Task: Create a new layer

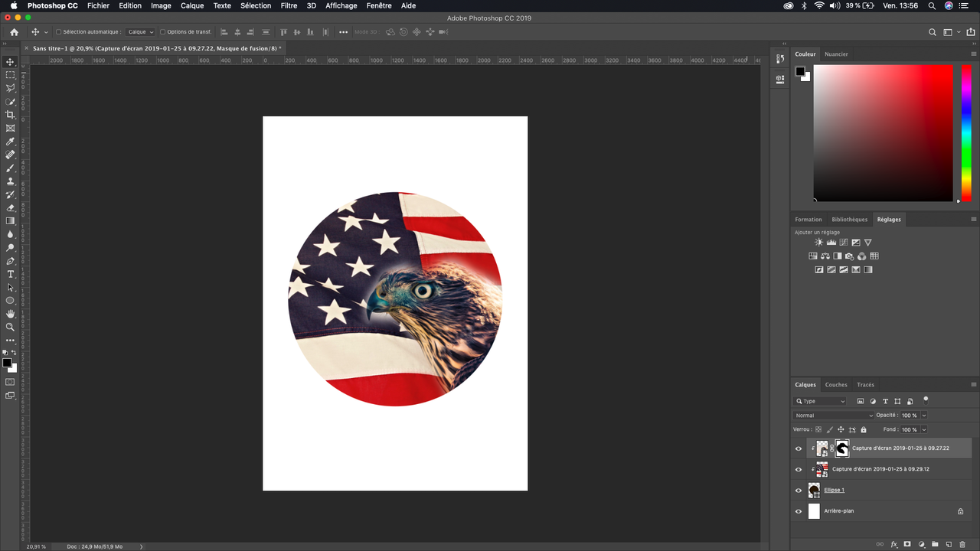Action: click(949, 544)
